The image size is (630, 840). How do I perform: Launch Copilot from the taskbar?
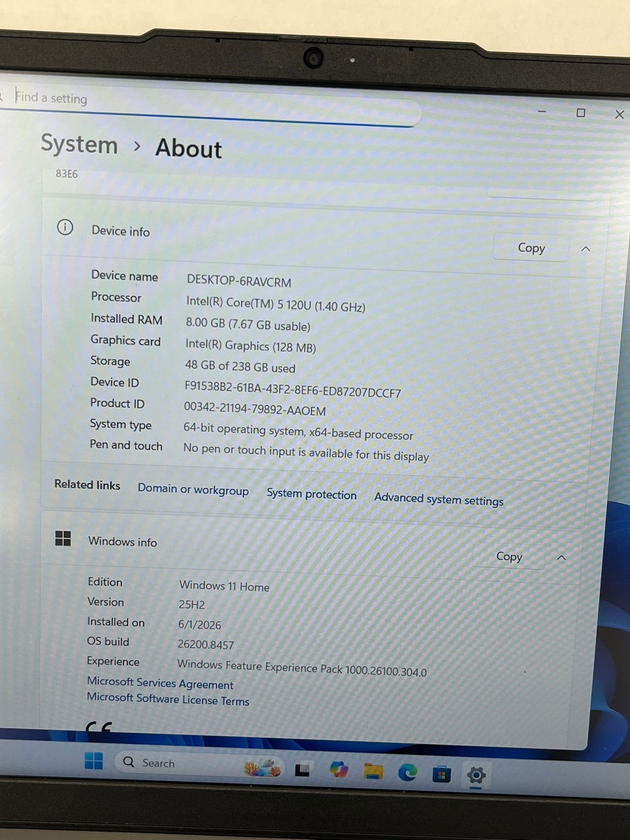[339, 770]
